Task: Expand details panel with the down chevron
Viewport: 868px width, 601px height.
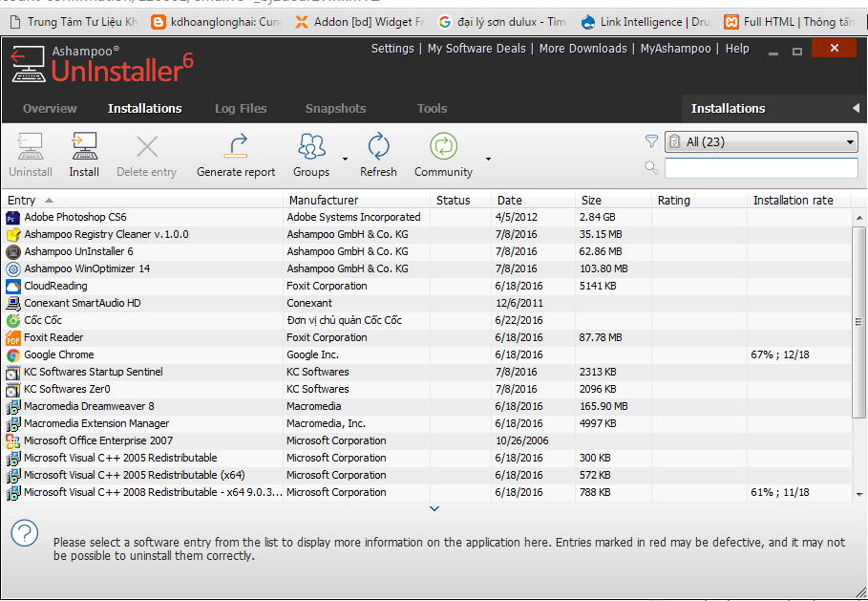Action: click(434, 508)
